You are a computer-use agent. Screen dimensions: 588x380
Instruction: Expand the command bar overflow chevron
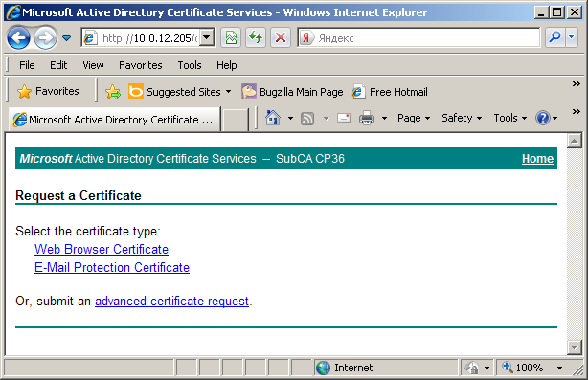pos(577,111)
